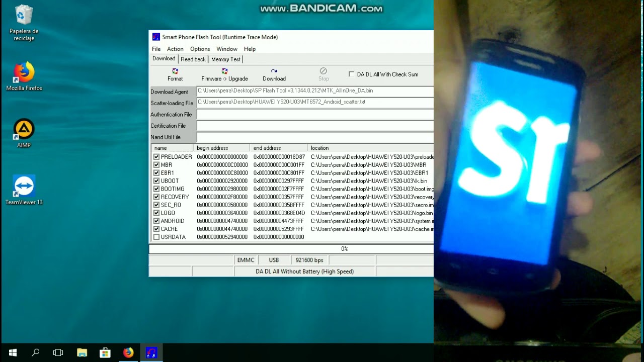Select the AIMP desktop shortcut

pos(24,133)
